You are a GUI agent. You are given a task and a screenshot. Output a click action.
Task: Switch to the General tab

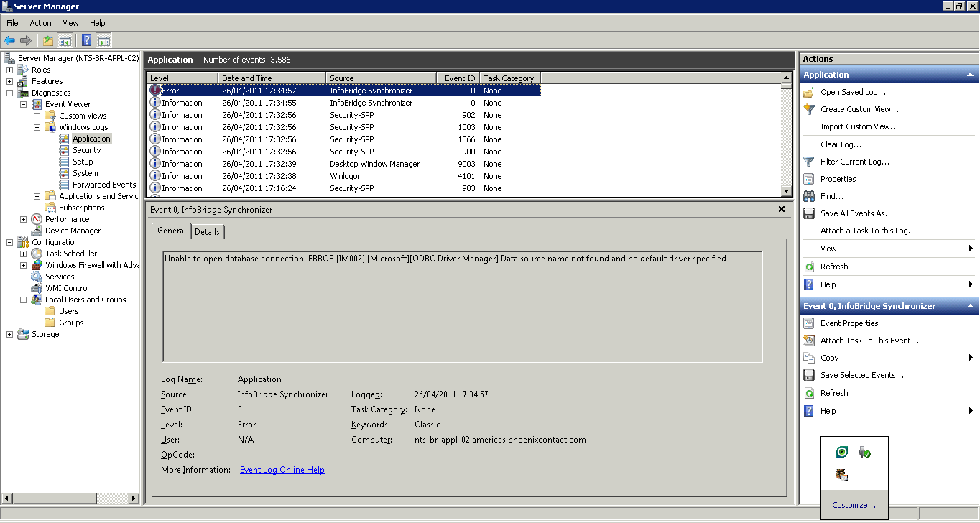click(x=172, y=231)
